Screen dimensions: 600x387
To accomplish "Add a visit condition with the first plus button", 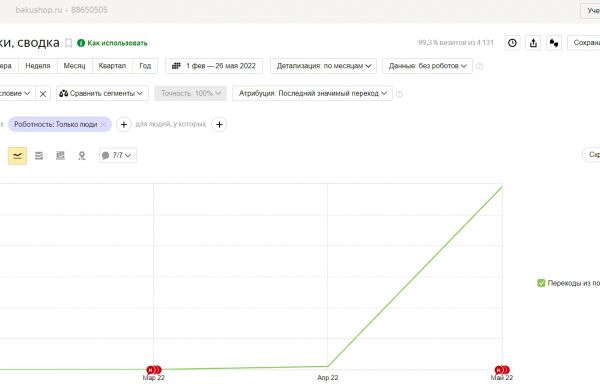I will tap(124, 124).
